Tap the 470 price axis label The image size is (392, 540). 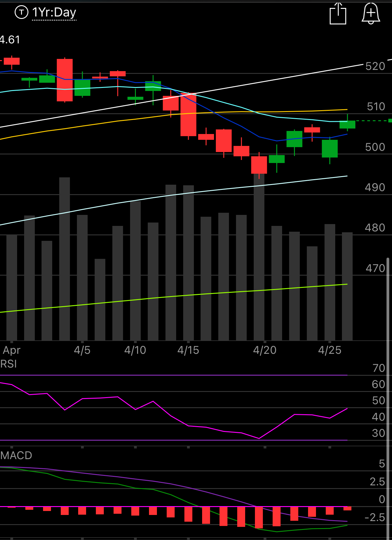pos(376,268)
